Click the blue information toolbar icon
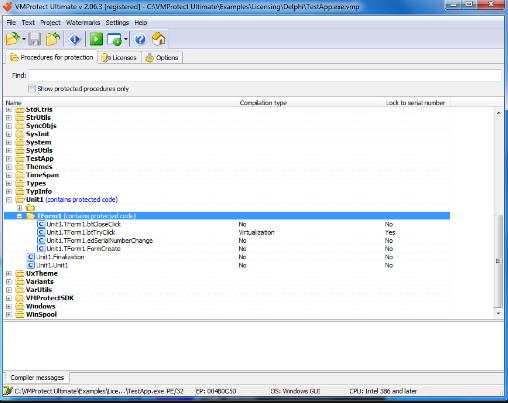 75,39
